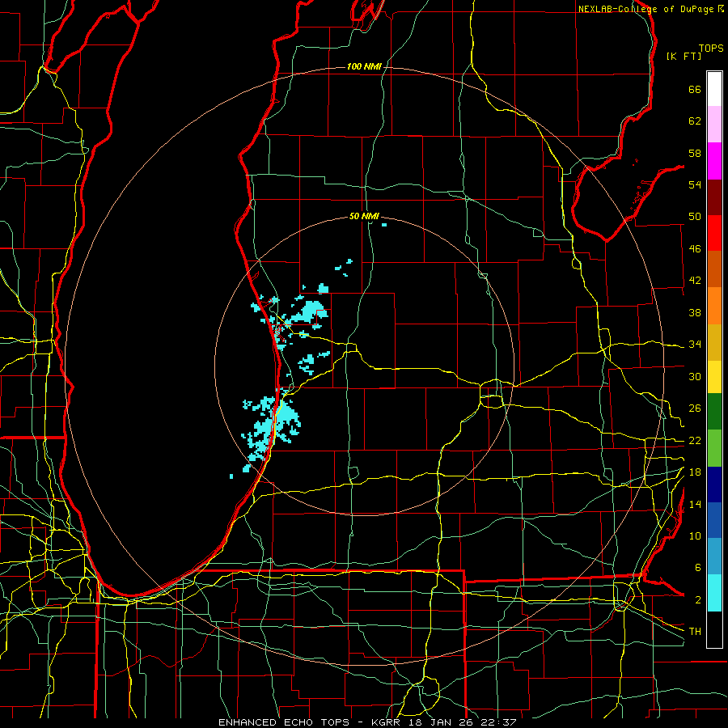Click the '50 NMI' range ring label
This screenshot has height=728, width=728.
[x=365, y=216]
